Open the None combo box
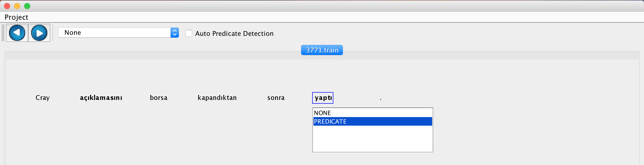 pos(118,33)
